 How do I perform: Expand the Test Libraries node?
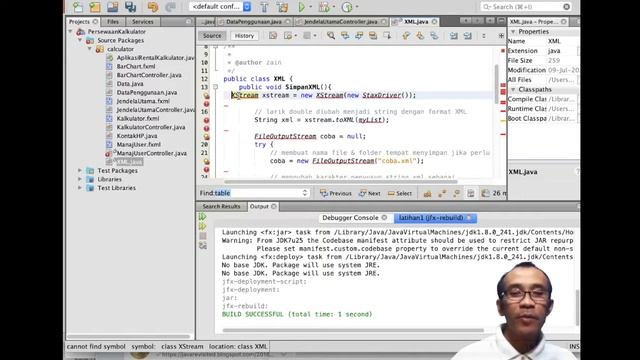tap(80, 188)
